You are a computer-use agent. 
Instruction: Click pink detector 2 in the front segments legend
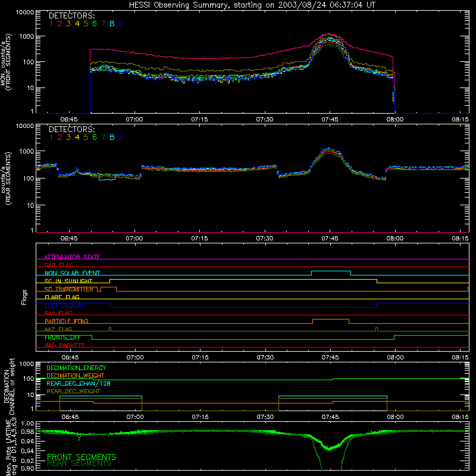(60, 24)
